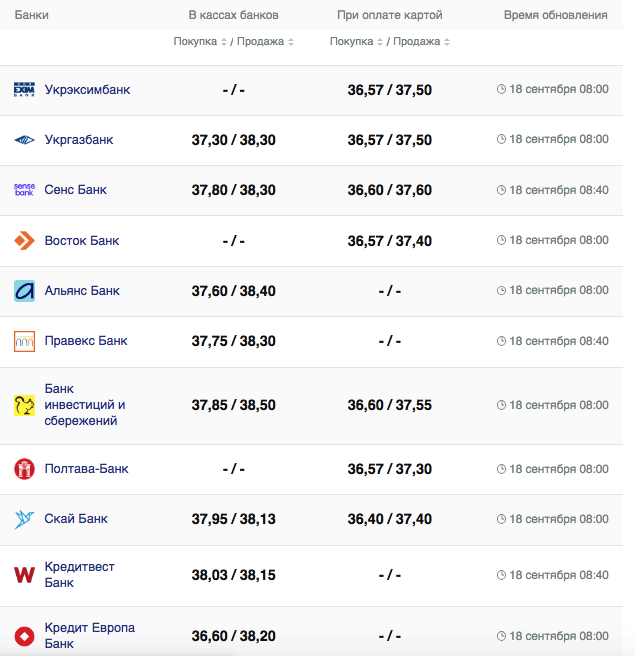The image size is (635, 656).
Task: Click the clock icon in Укрэксимбанк row
Action: tap(502, 90)
